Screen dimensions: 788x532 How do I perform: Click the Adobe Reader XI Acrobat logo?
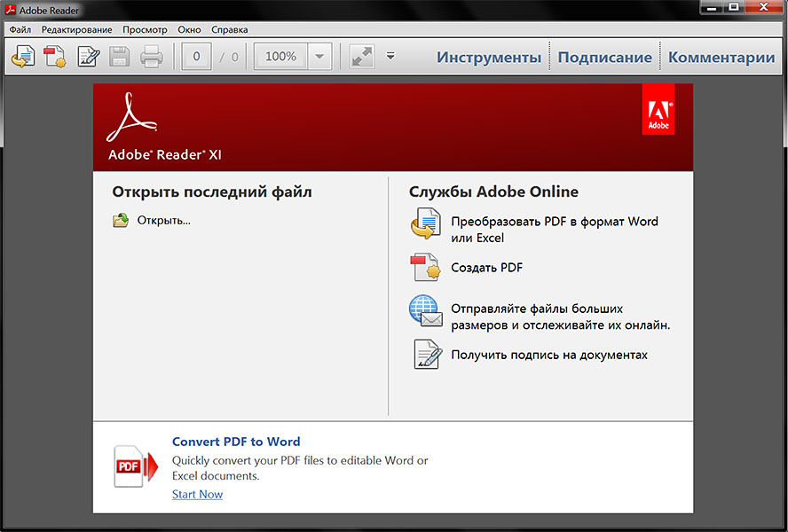point(132,117)
